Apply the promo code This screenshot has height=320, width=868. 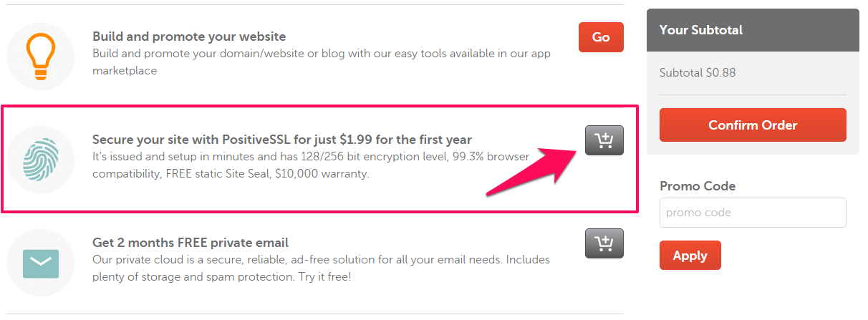coord(690,256)
